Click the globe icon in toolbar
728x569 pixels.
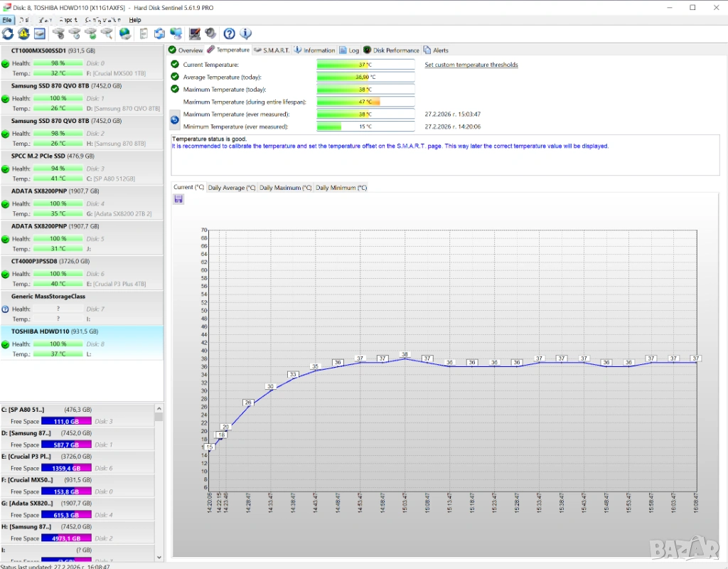[125, 33]
